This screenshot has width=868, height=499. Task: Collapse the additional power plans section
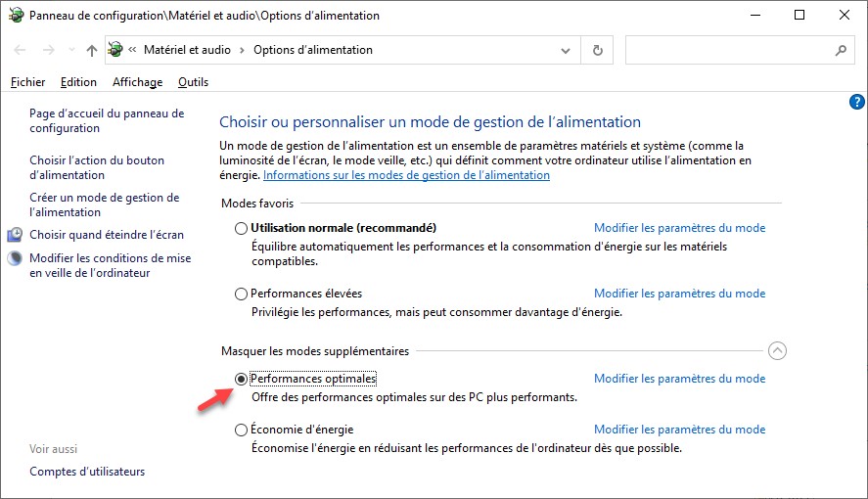777,350
